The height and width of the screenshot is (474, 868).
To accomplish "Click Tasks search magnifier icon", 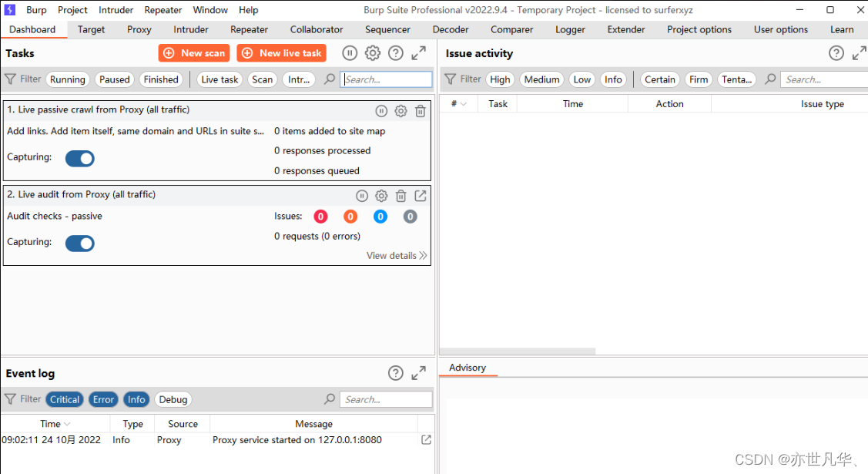I will point(330,79).
